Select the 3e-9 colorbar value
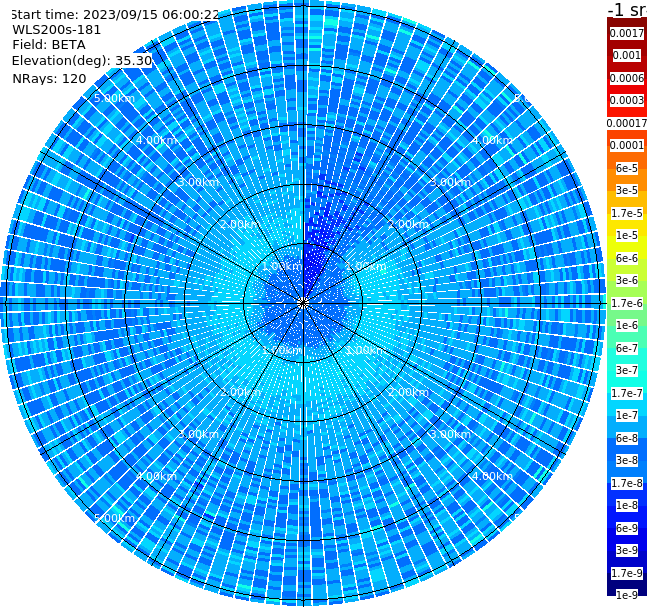This screenshot has width=647, height=607. [627, 550]
